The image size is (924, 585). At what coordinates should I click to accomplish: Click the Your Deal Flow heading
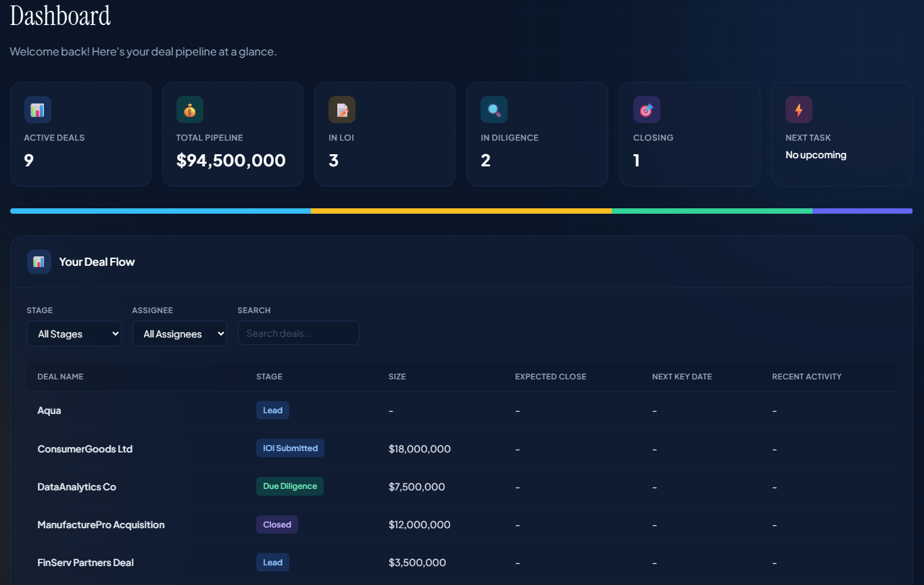pyautogui.click(x=97, y=262)
